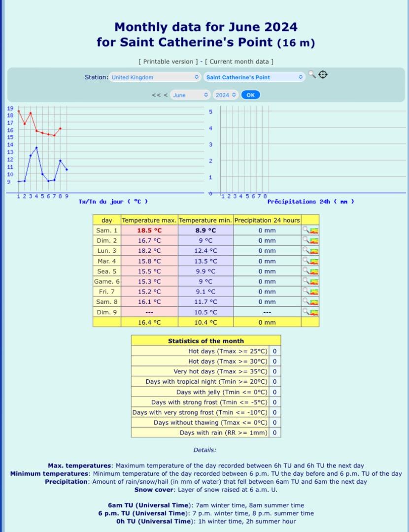Open the 2024 year dropdown
This screenshot has height=532, width=409.
[x=226, y=95]
